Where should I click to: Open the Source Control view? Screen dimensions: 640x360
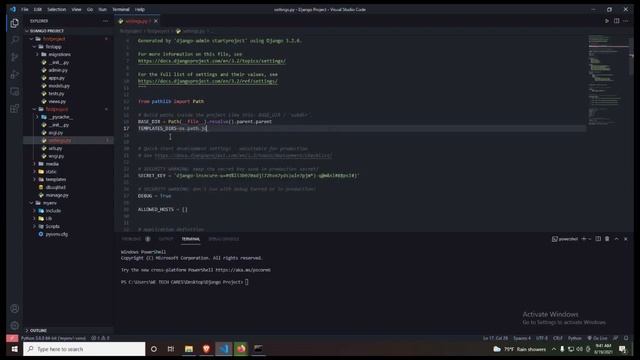click(x=14, y=57)
